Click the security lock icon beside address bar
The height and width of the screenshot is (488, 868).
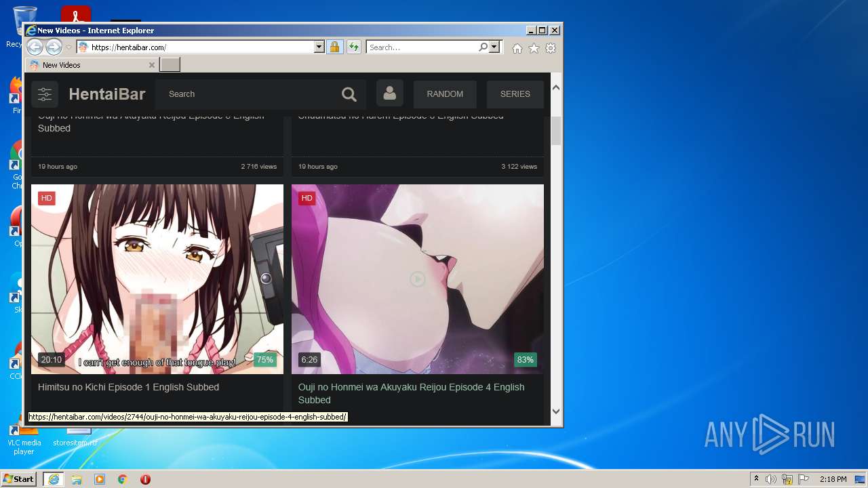[x=334, y=47]
